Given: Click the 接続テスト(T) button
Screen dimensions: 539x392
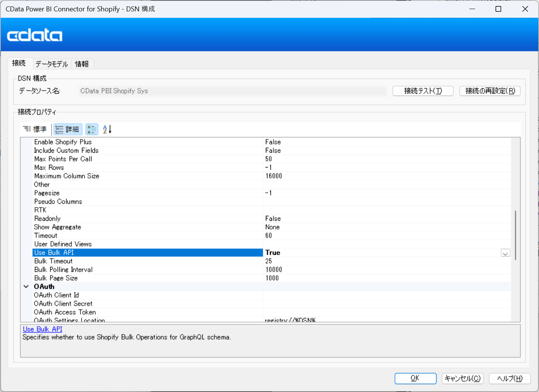Looking at the screenshot, I should point(423,91).
